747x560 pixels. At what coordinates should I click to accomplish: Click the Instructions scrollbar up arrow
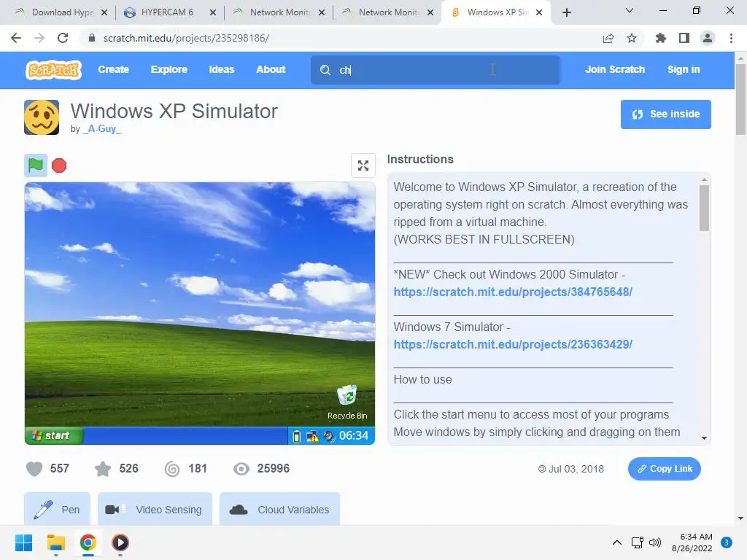pyautogui.click(x=704, y=179)
